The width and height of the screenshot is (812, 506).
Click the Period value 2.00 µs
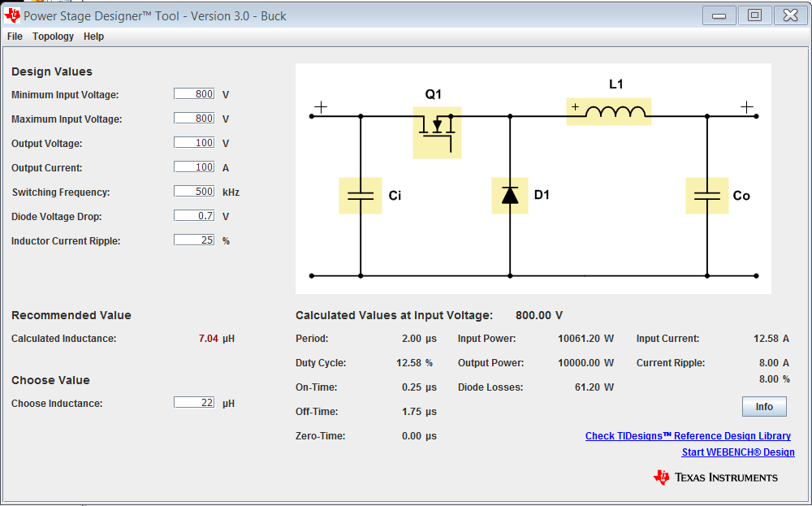[419, 339]
